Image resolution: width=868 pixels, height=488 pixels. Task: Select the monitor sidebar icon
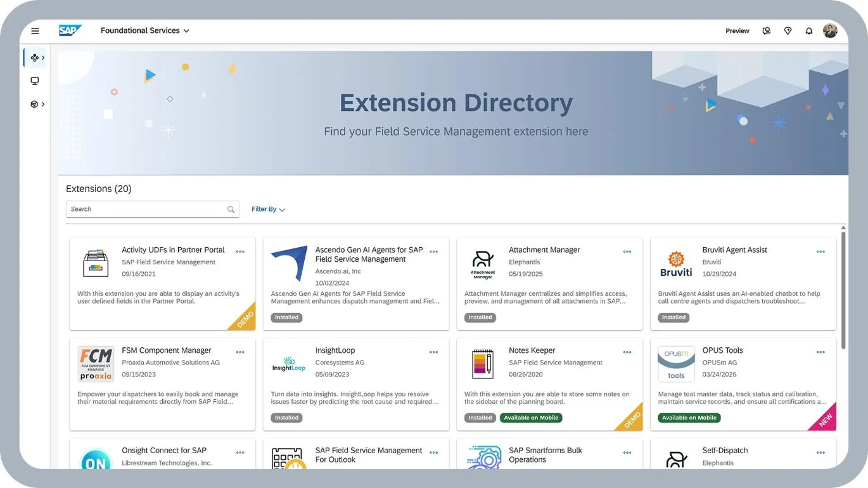click(35, 80)
